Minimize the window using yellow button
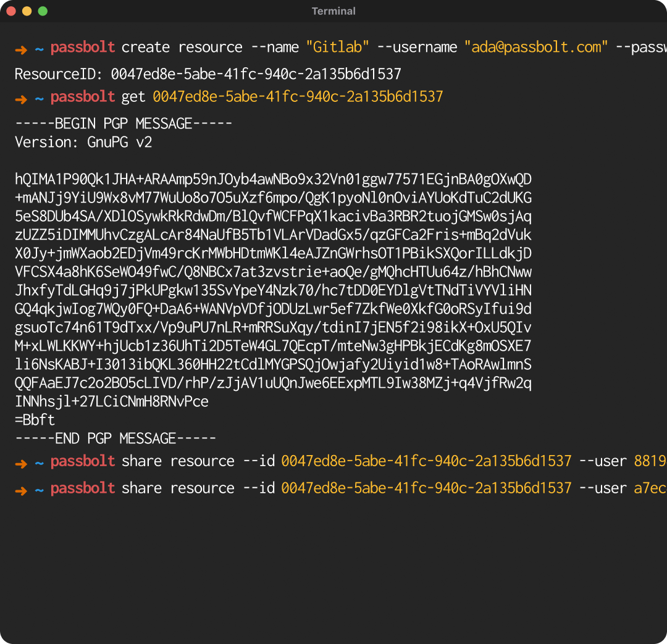This screenshot has height=644, width=667. coord(27,11)
